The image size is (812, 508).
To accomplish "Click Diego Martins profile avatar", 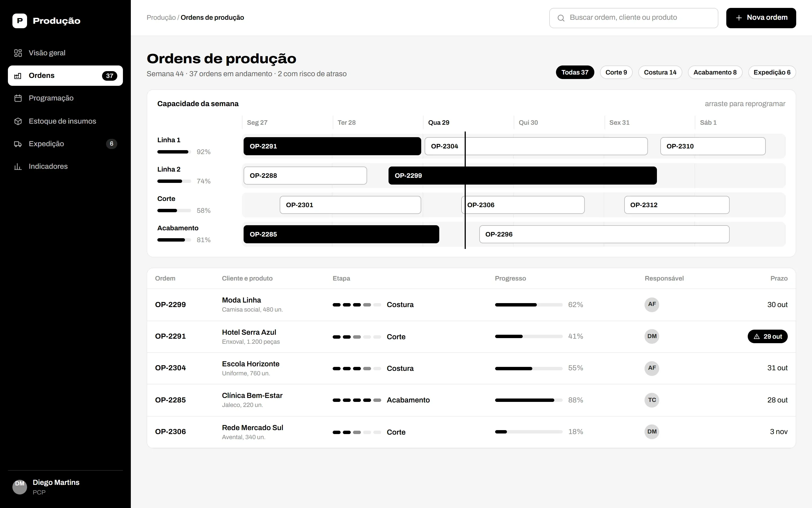I will [x=20, y=487].
